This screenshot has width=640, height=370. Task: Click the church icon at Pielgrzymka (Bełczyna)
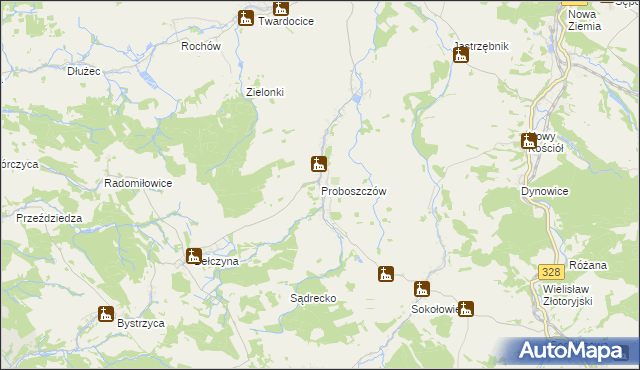point(193,256)
